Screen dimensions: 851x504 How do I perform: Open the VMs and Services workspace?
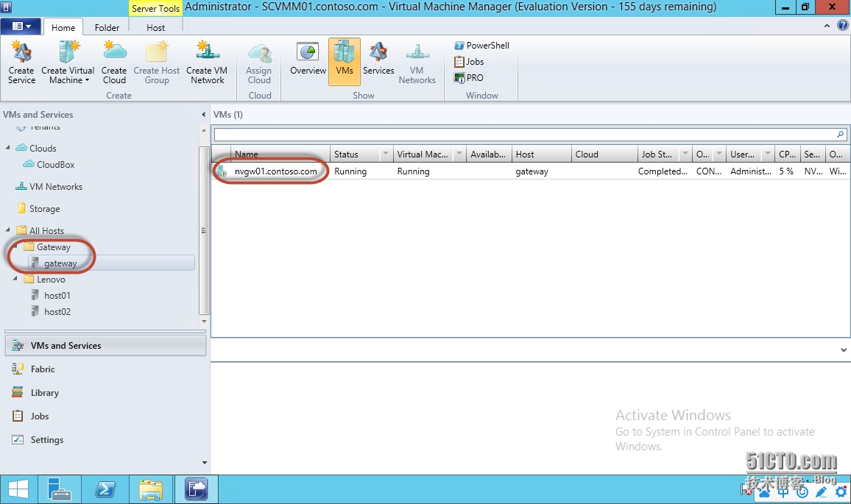pos(105,346)
